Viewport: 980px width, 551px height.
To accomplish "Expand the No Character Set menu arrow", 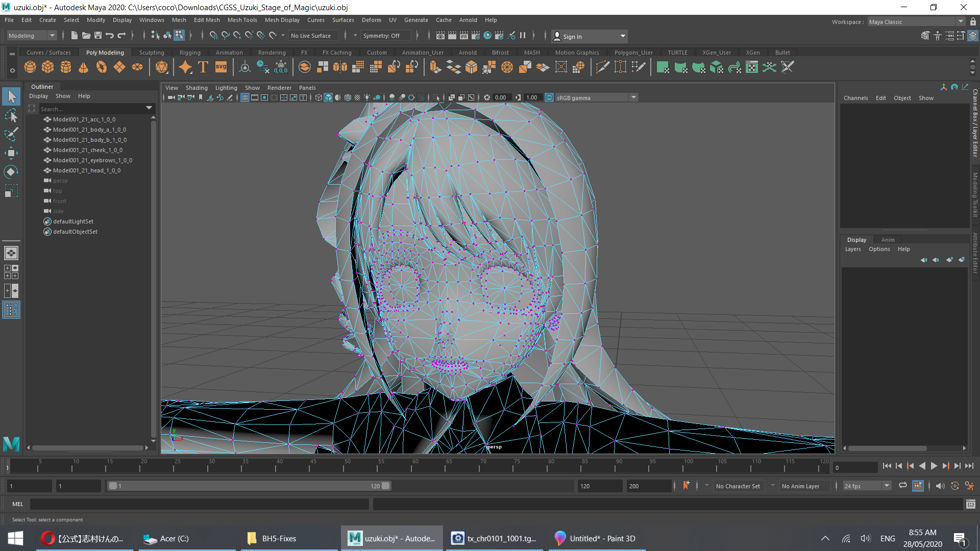I will pos(707,486).
